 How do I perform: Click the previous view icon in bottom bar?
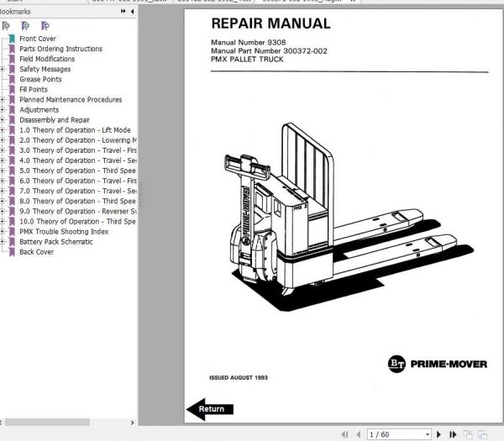pos(468,434)
